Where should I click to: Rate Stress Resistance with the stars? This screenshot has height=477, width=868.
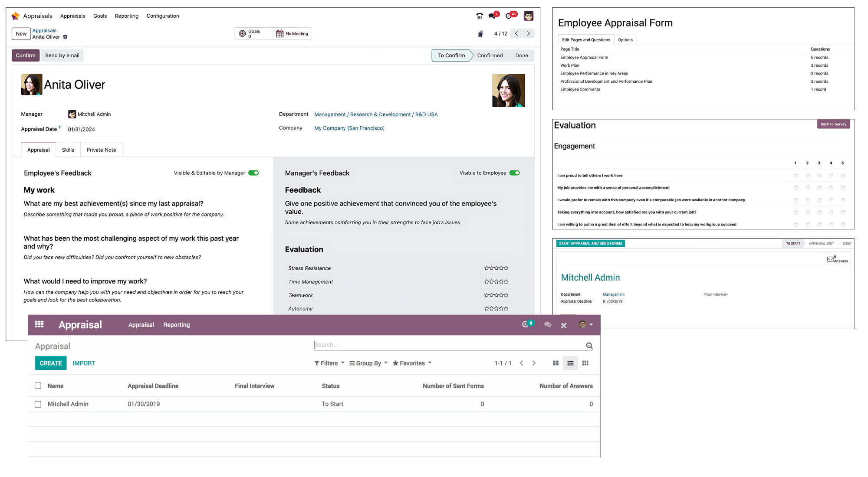pyautogui.click(x=496, y=268)
